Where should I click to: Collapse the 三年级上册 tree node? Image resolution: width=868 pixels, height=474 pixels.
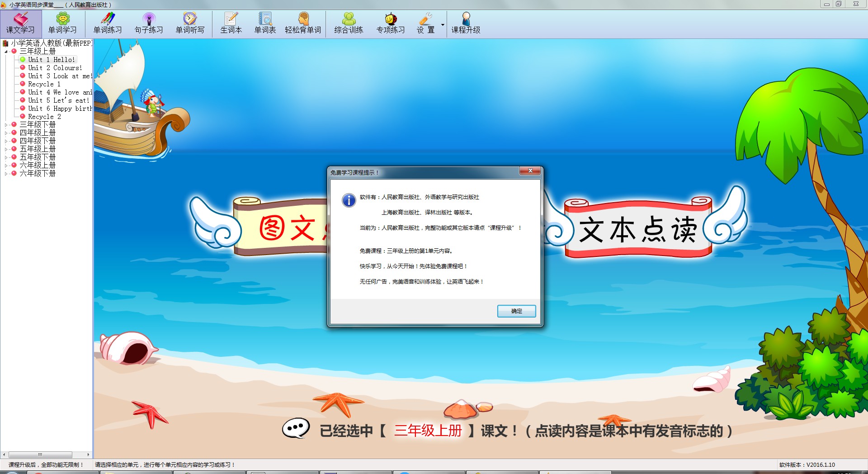click(x=6, y=52)
